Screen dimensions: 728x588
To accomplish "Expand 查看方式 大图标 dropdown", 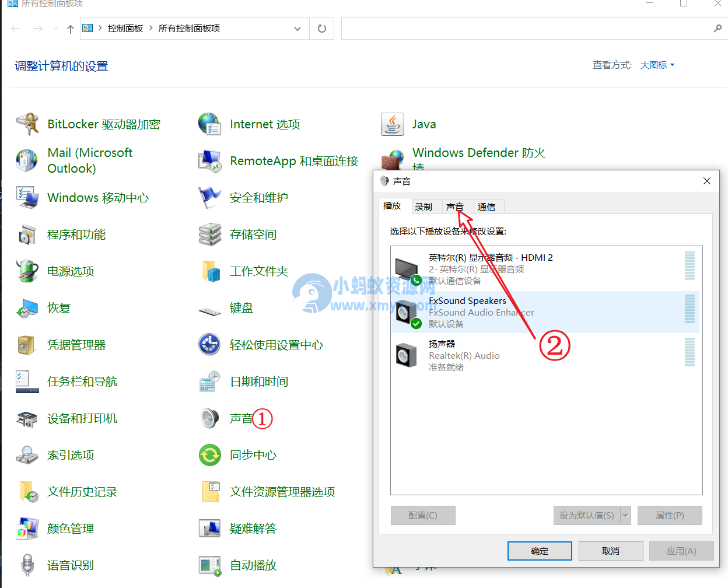I will click(x=657, y=65).
